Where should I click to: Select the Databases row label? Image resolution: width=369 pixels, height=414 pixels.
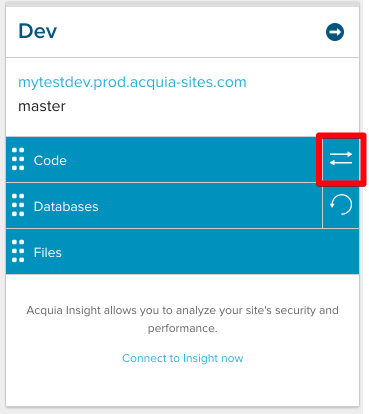click(x=66, y=207)
